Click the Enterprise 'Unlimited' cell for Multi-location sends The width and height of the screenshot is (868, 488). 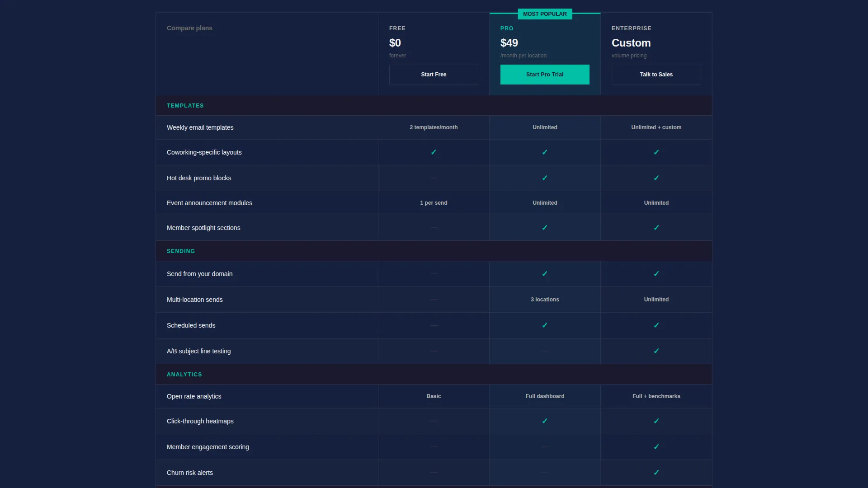[x=656, y=300]
